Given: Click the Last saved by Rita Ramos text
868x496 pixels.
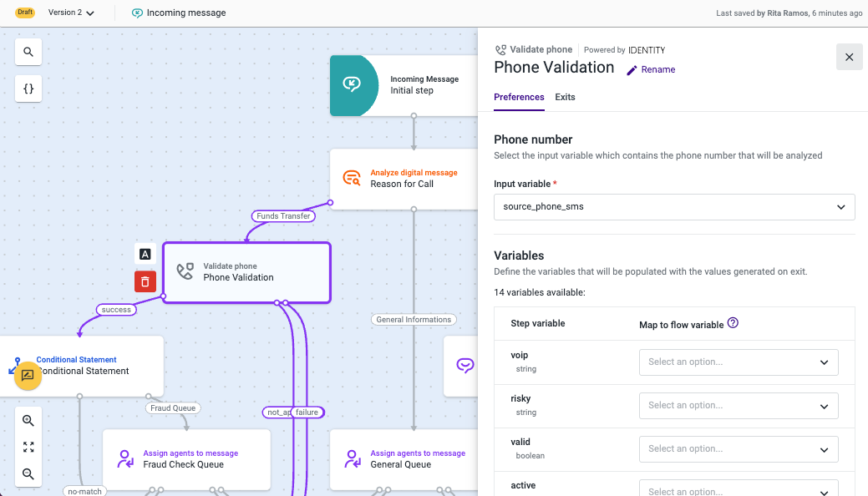Looking at the screenshot, I should tap(789, 13).
